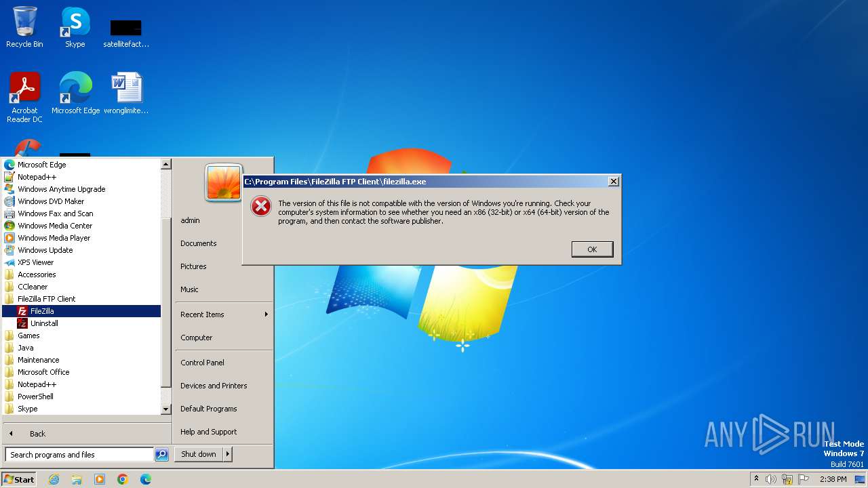Click the search magnifier button in the Start menu
The width and height of the screenshot is (868, 488).
coord(161,455)
